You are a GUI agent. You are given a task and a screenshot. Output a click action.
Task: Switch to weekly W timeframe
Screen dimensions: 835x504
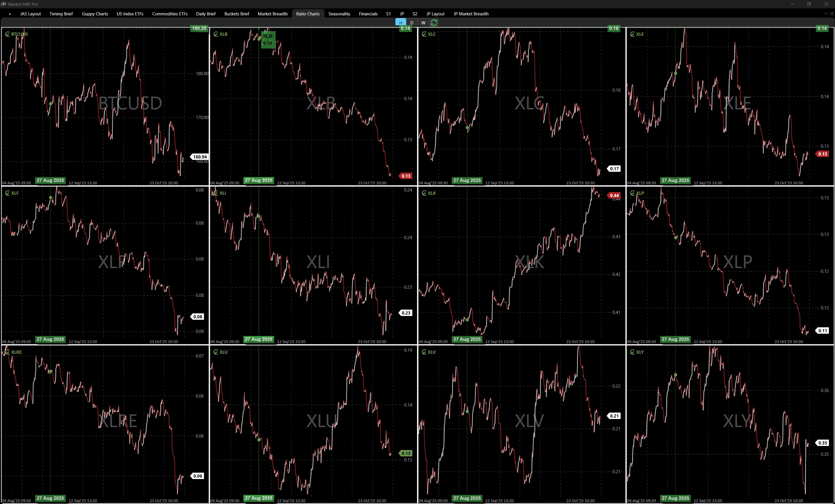pos(423,23)
